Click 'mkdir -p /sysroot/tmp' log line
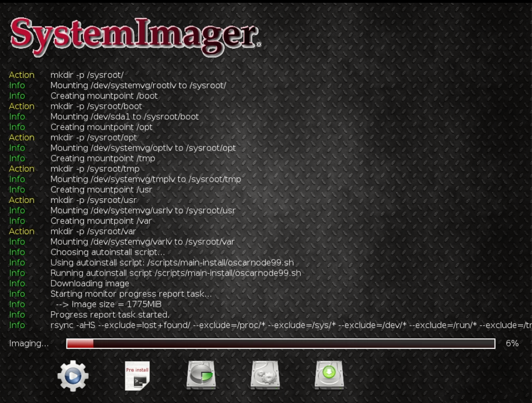This screenshot has height=403, width=532. coord(95,169)
